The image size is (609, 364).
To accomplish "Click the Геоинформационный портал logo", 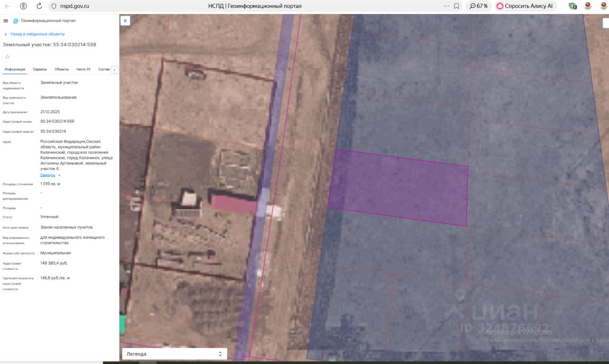I will [x=44, y=21].
